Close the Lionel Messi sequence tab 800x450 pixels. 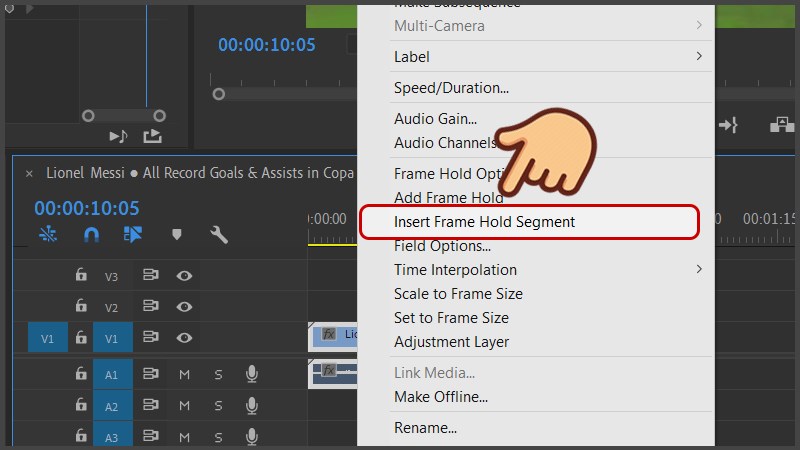tap(29, 173)
